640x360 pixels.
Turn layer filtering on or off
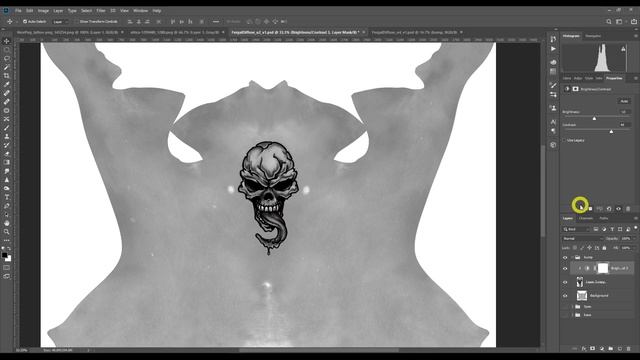click(636, 228)
